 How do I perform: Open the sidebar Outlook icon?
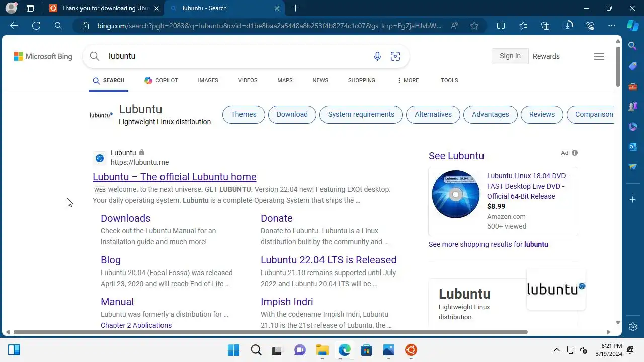(x=633, y=147)
